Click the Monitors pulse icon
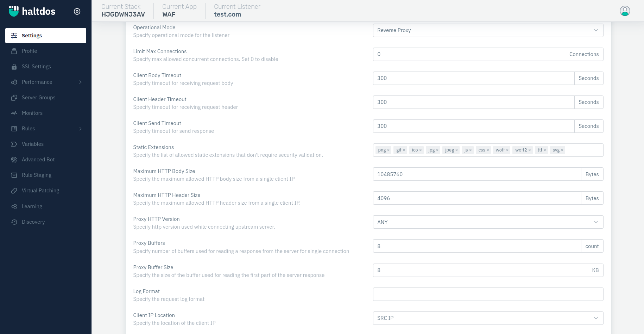This screenshot has height=334, width=644. click(14, 113)
